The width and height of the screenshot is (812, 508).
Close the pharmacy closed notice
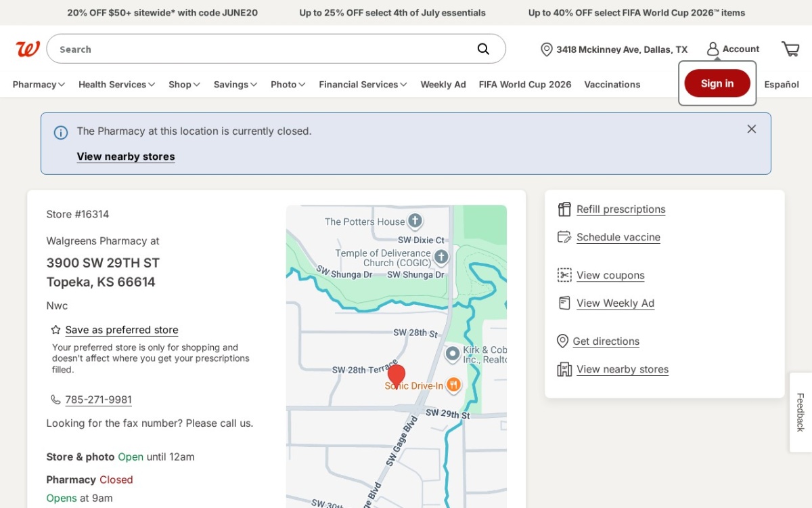tap(751, 129)
